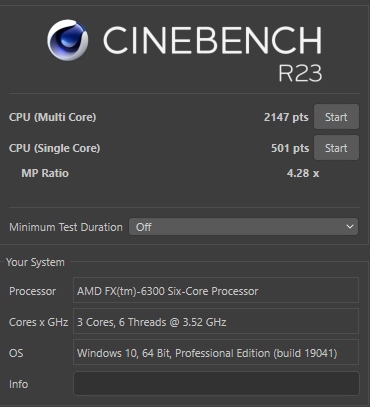The image size is (370, 407).
Task: Click the Info label
Action: (18, 384)
